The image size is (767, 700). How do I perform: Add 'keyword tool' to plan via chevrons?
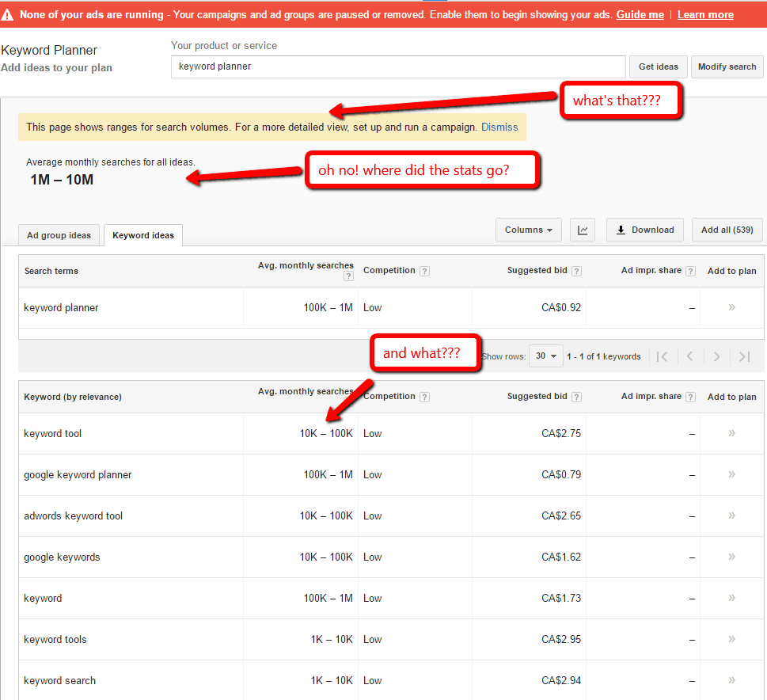click(730, 433)
